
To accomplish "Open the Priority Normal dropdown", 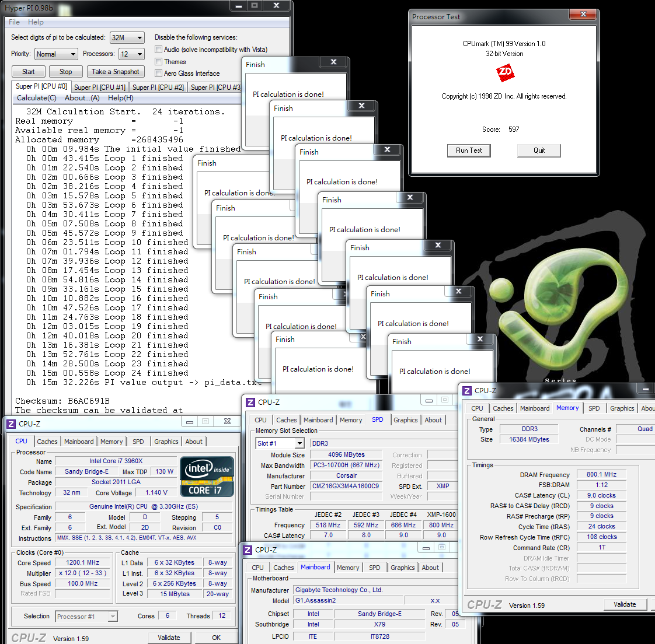I will (56, 54).
